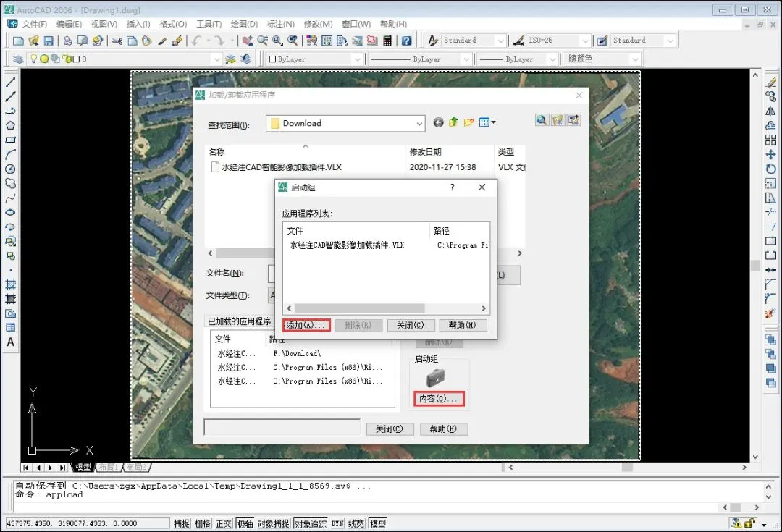This screenshot has height=532, width=782.
Task: Toggle the 捕捉 snap mode
Action: click(x=182, y=523)
